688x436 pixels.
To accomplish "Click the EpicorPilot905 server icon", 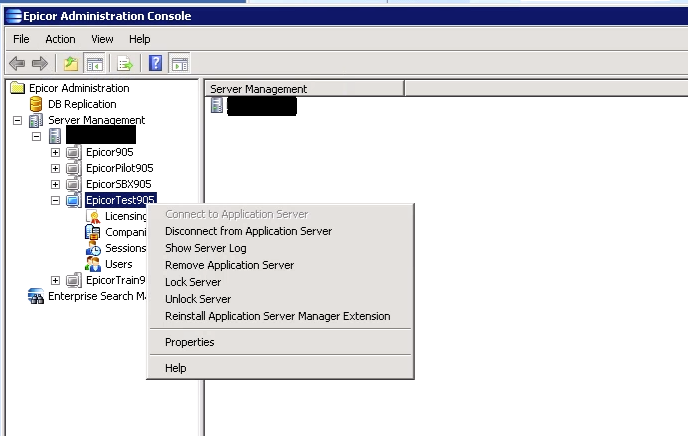I will pyautogui.click(x=74, y=168).
